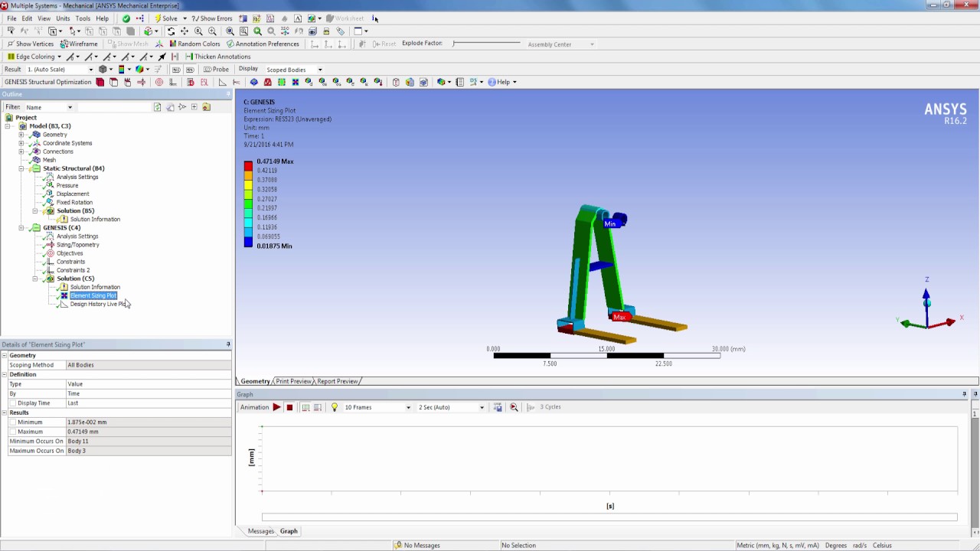Screen dimensions: 980x551
Task: Select Sizing/Topometry tree item
Action: point(77,245)
